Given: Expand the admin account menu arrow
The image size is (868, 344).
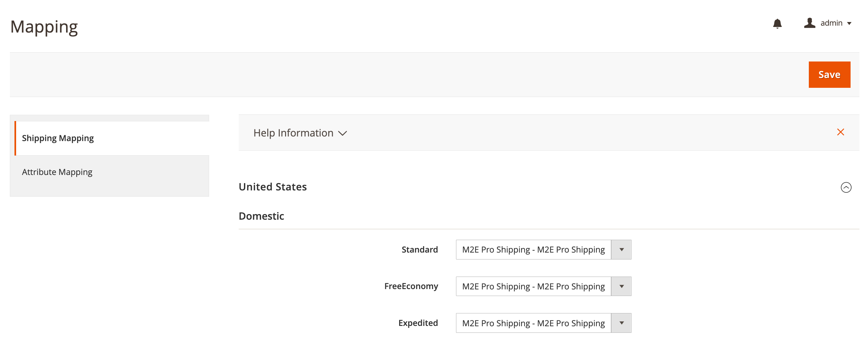Looking at the screenshot, I should coord(849,24).
